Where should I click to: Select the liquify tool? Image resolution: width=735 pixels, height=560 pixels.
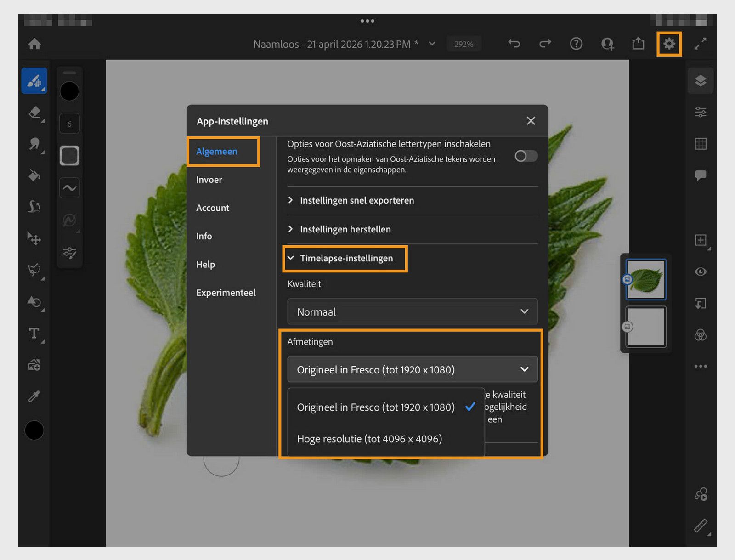[x=34, y=207]
